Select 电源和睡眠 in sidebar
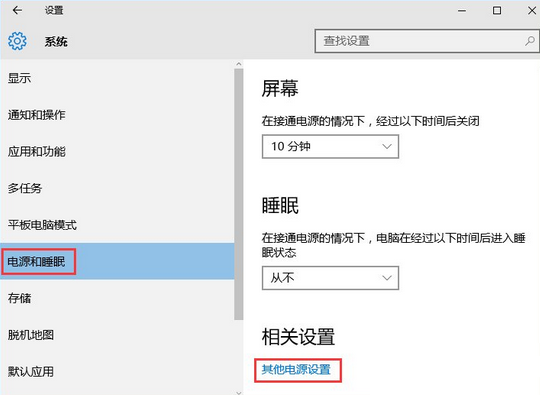Viewport: 540px width, 395px height. click(117, 261)
